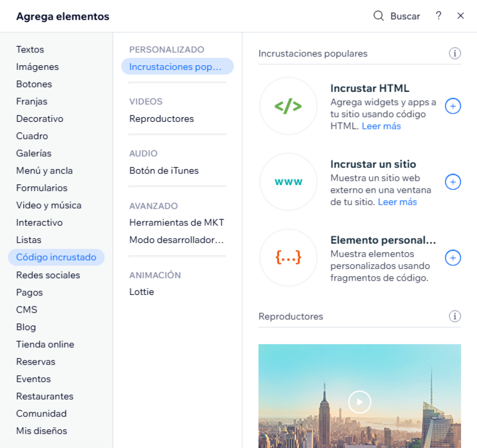
Task: Go to Reproductores under Videos
Action: 161,119
